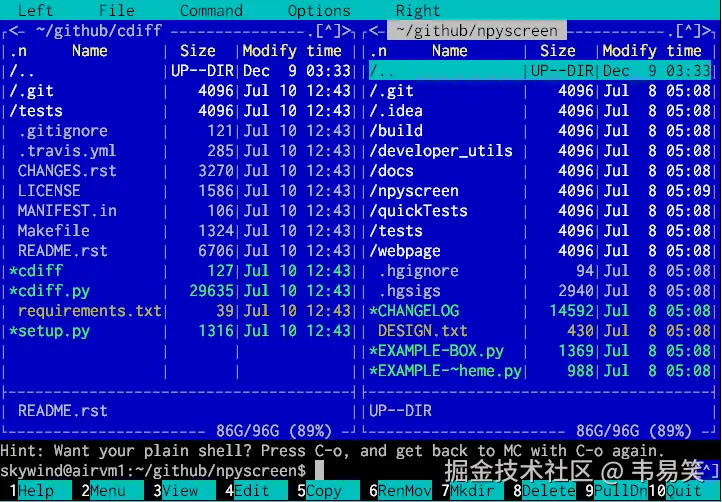Screen dimensions: 722x502
Task: Sort left panel by Size column
Action: coord(198,51)
